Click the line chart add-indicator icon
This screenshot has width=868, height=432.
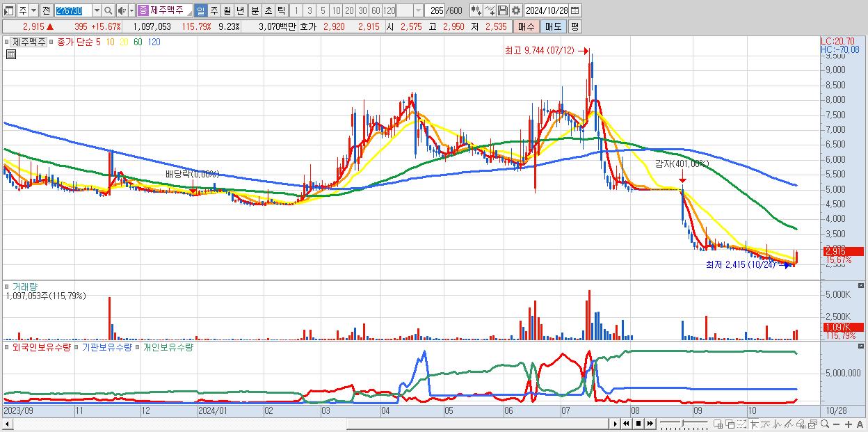point(491,10)
